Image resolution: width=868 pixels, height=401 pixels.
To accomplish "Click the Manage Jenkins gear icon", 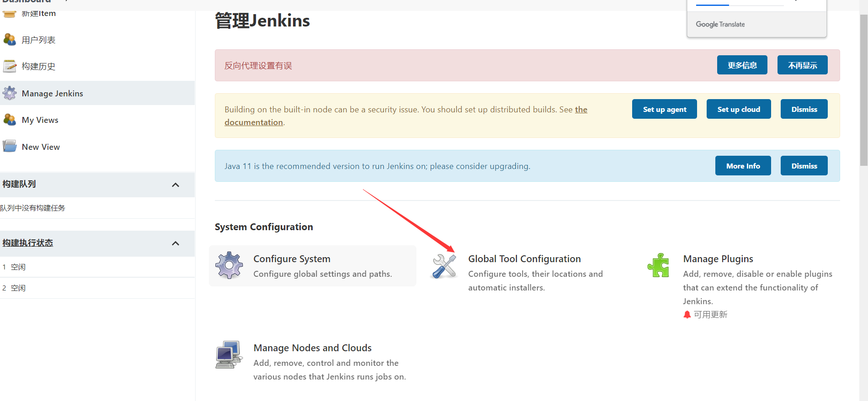I will point(10,93).
